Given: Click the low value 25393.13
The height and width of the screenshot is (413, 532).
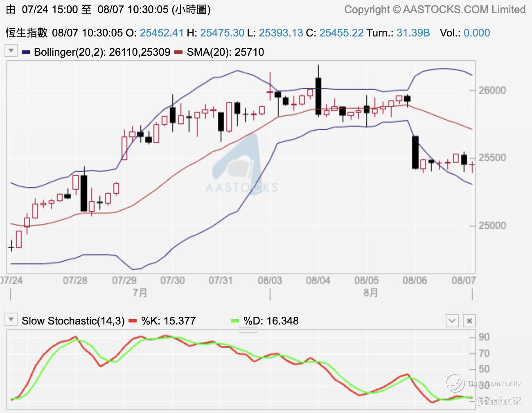Looking at the screenshot, I should pyautogui.click(x=281, y=33).
